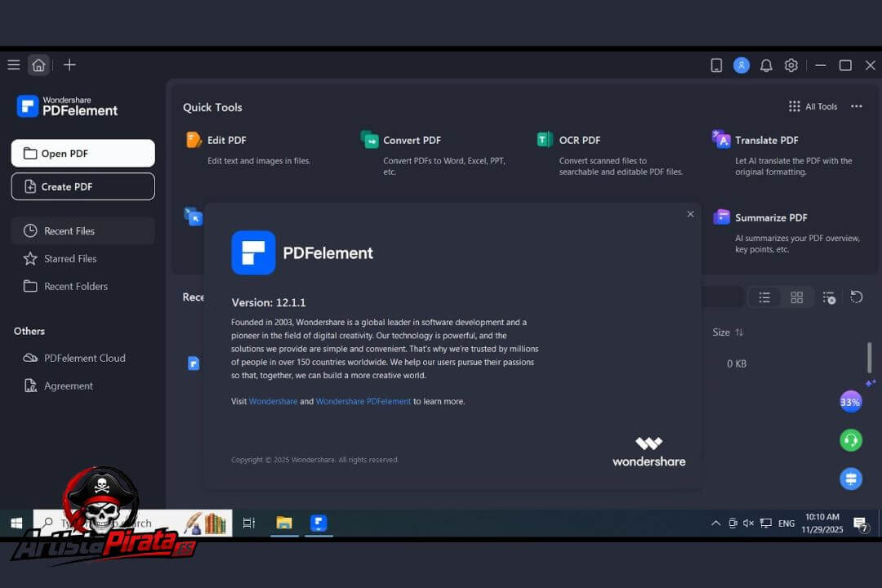Image resolution: width=882 pixels, height=588 pixels.
Task: Change ENG input language
Action: 786,523
